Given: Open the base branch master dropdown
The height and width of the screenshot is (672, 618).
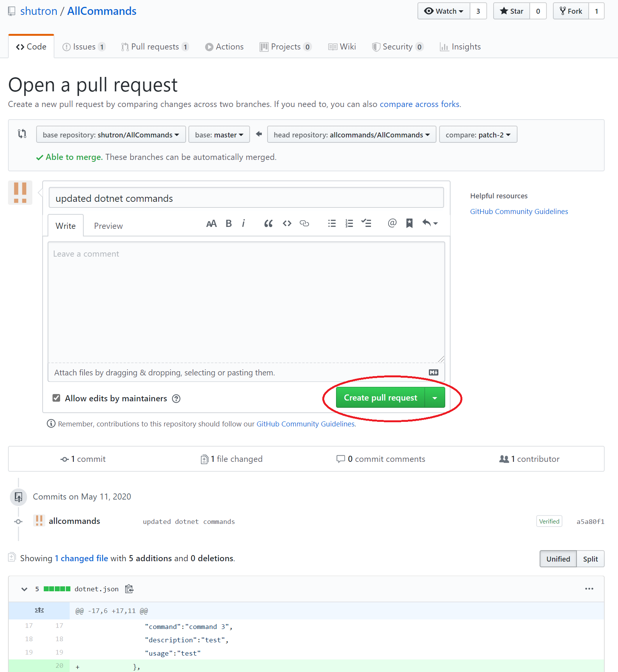Looking at the screenshot, I should coord(219,135).
